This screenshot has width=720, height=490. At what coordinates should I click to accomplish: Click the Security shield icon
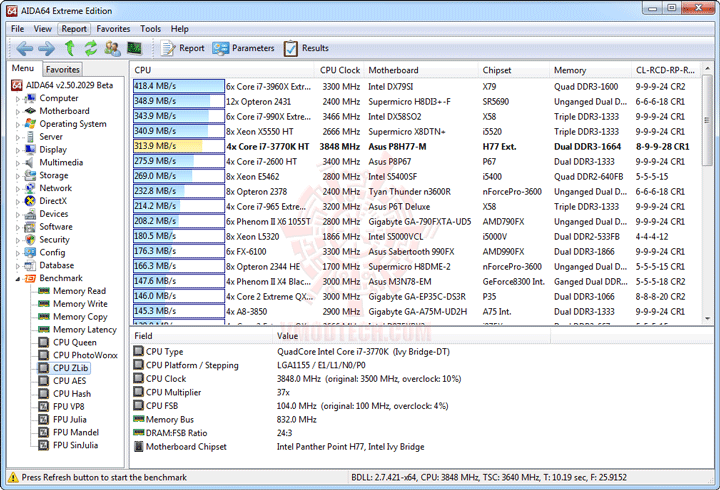coord(30,239)
